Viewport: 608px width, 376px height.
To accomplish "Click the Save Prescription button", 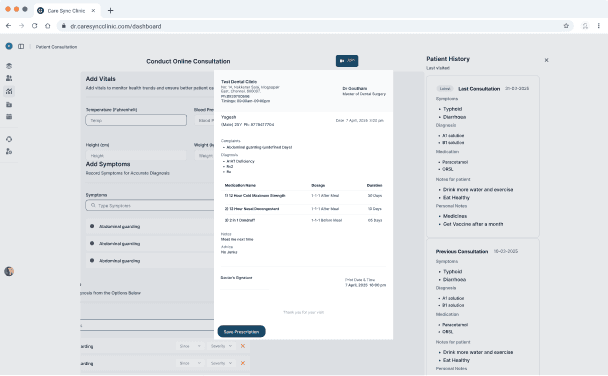I will point(242,331).
